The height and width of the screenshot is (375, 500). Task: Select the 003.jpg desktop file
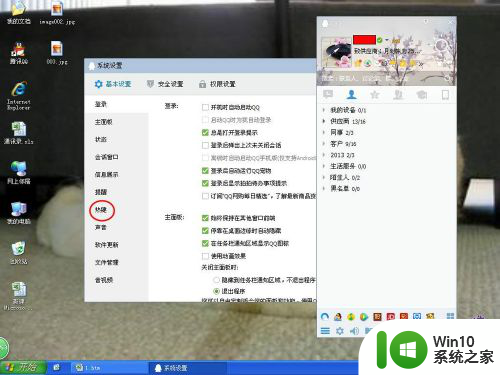point(57,53)
